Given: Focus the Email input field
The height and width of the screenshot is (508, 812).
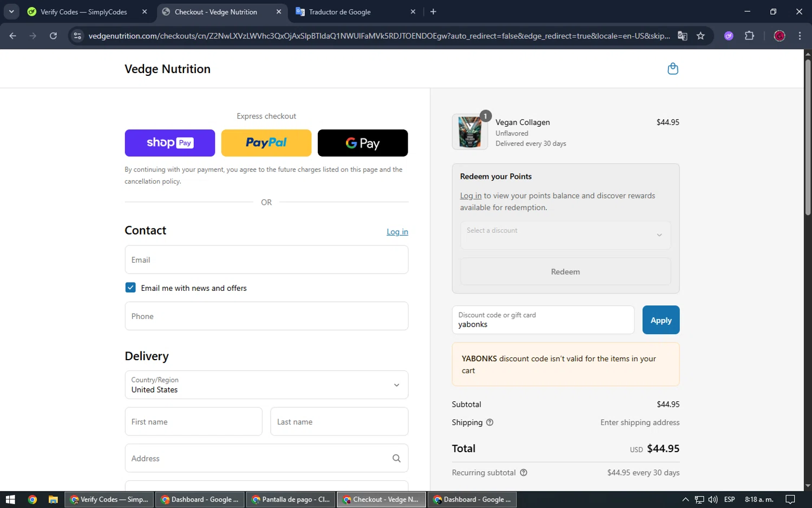Looking at the screenshot, I should (266, 260).
